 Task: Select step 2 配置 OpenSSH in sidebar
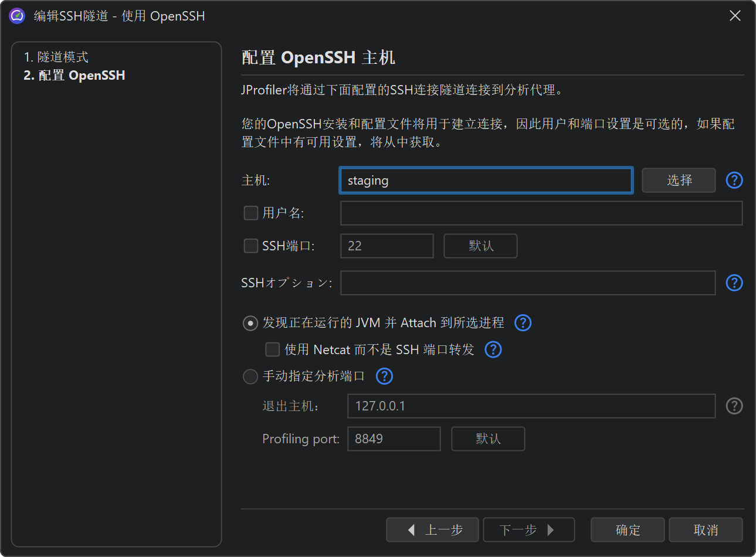pos(74,75)
